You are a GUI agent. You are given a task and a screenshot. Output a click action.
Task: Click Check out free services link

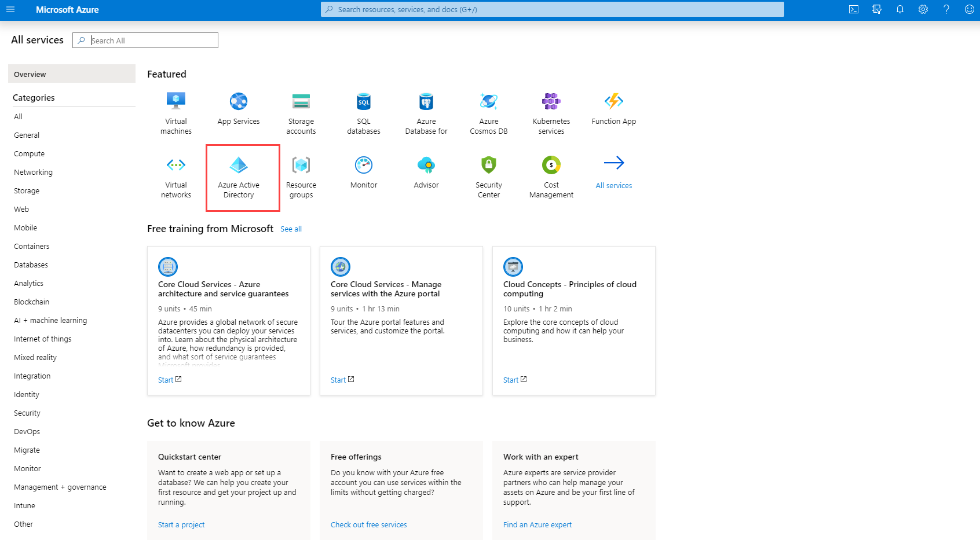[368, 525]
